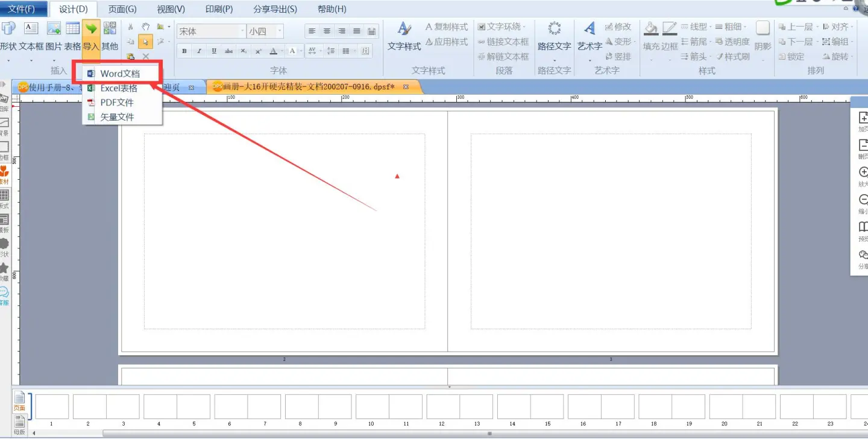Open the 版式 layout sidebar panel
The width and height of the screenshot is (868, 439).
coord(4,199)
